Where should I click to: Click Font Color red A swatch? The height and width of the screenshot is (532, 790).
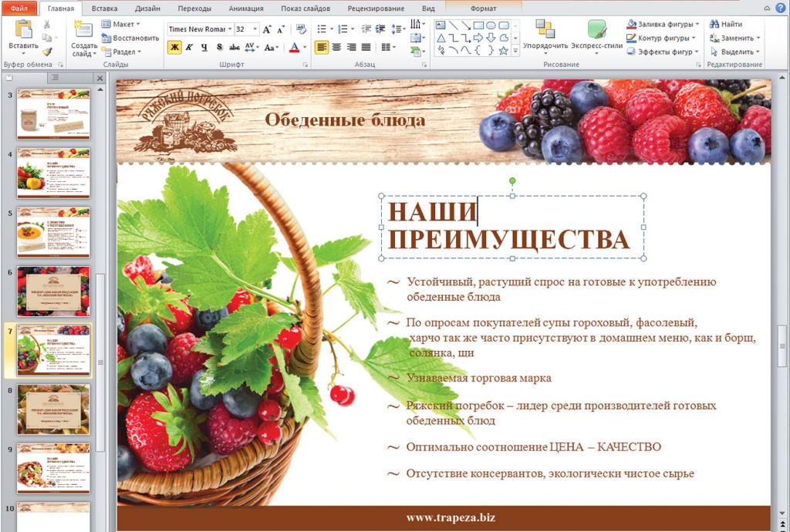tap(295, 47)
